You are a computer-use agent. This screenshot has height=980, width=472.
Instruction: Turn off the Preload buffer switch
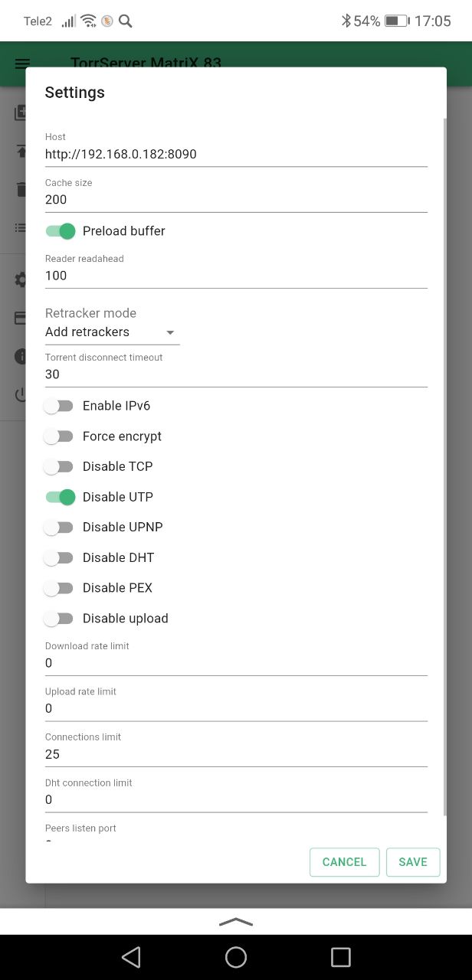(60, 230)
